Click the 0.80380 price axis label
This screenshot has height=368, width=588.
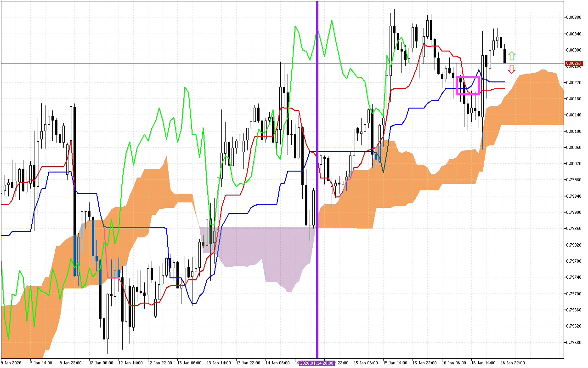(x=574, y=17)
